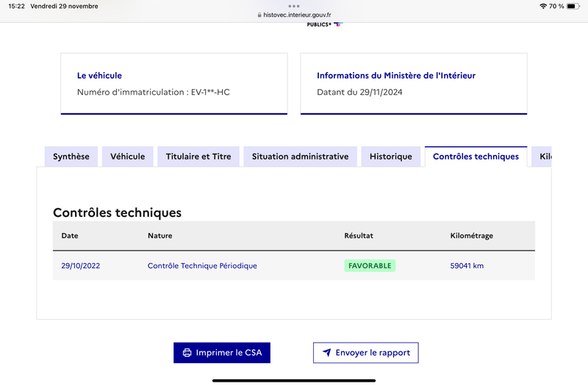
Task: Tap the lock icon beside the site URL
Action: [x=259, y=15]
